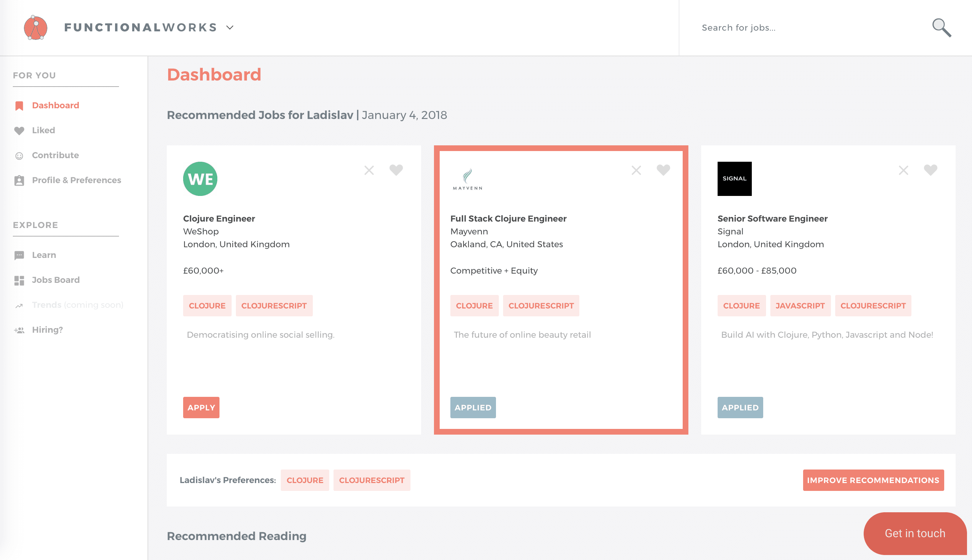
Task: Click CLOJURESCRIPT tag on WeShop card
Action: 274,306
